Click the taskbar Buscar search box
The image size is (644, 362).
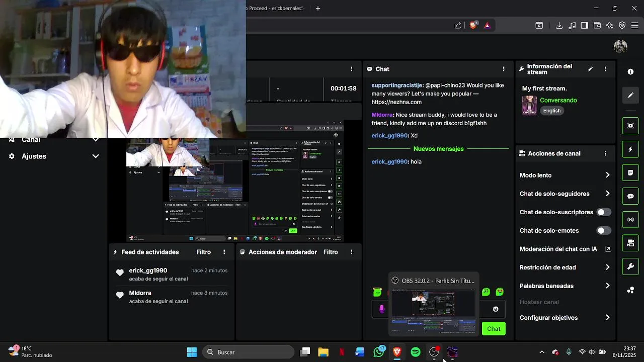[x=248, y=352]
